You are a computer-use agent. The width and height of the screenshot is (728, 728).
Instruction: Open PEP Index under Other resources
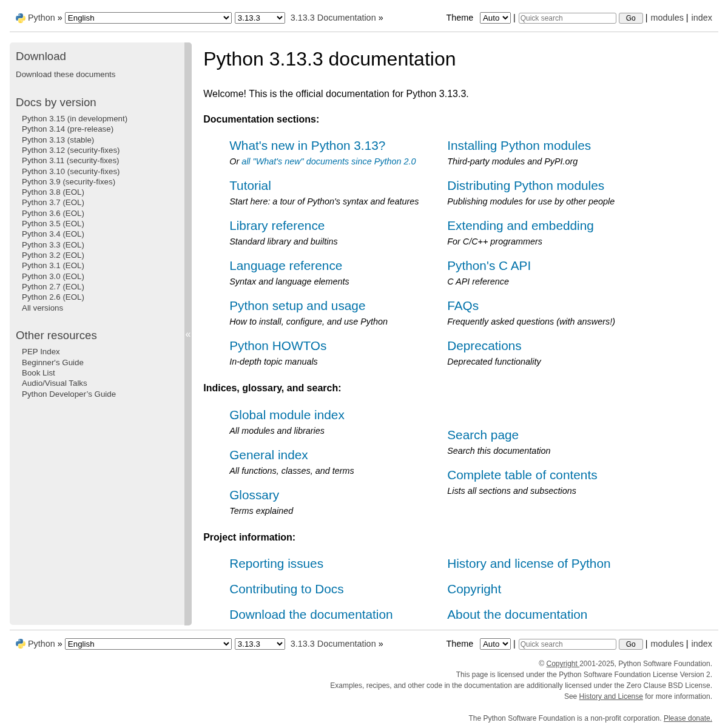[41, 352]
